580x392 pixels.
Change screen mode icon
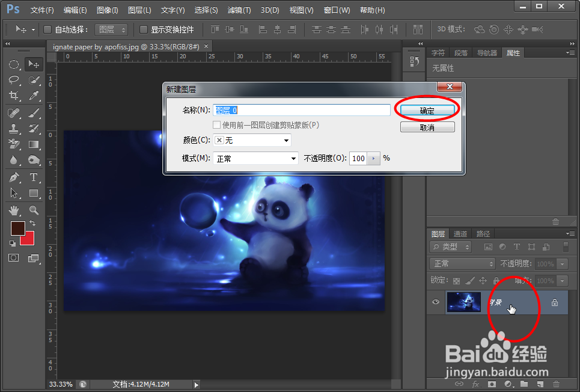point(34,258)
